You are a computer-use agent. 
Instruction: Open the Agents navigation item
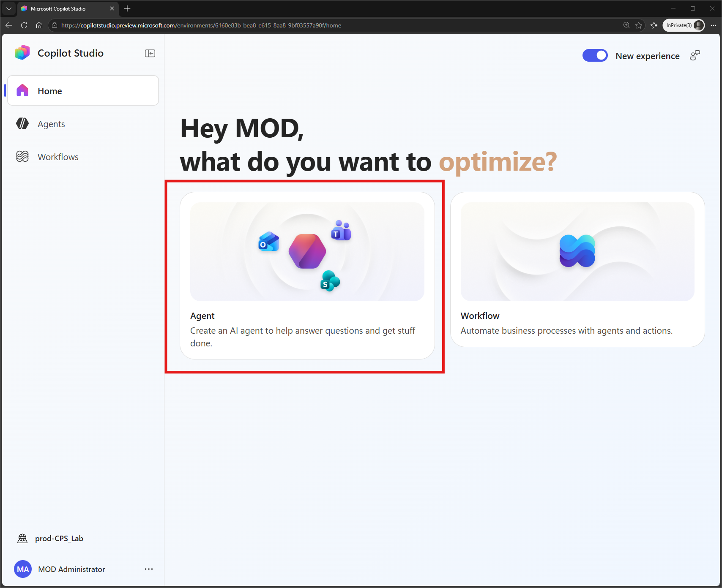(83, 124)
